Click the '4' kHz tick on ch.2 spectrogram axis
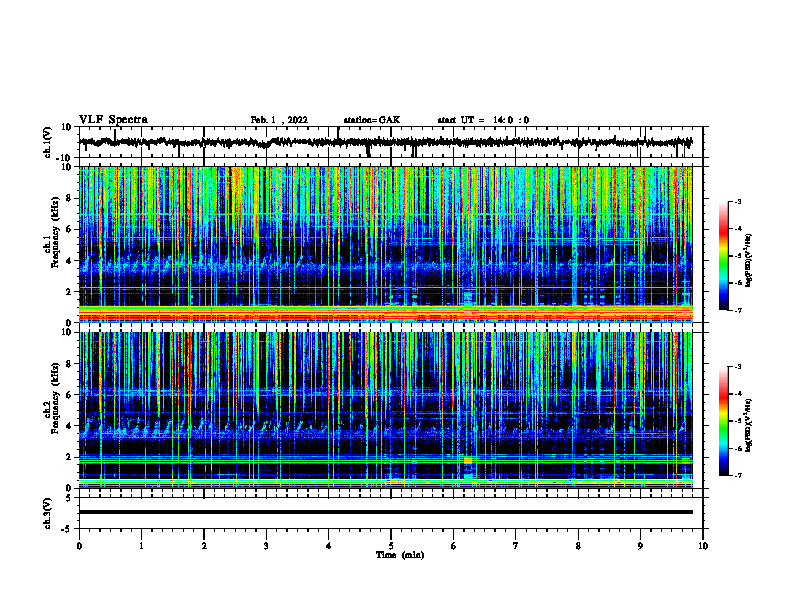This screenshot has height=612, width=792. (69, 426)
